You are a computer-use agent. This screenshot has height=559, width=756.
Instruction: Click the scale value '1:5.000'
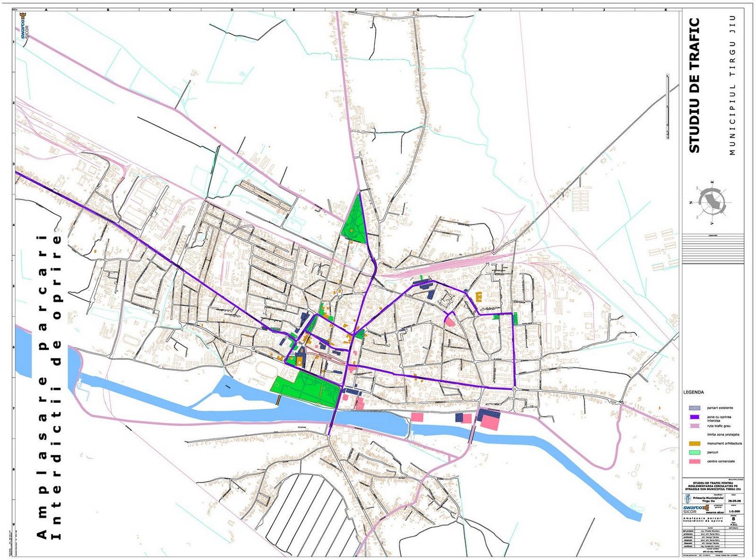[734, 511]
